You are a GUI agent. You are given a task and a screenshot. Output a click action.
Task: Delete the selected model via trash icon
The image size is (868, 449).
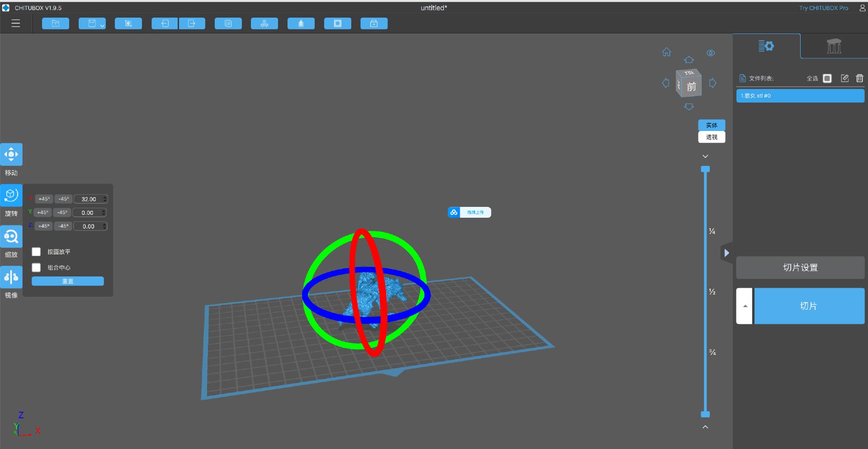[x=859, y=78]
